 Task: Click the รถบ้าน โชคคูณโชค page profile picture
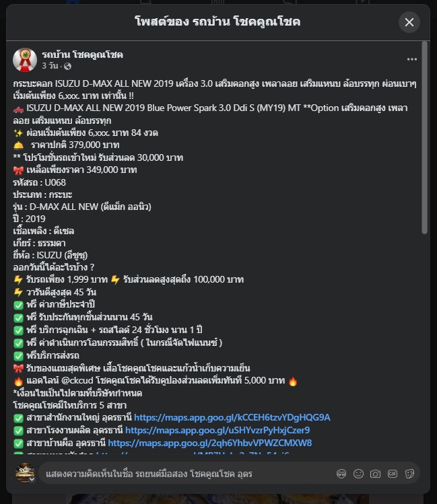point(25,60)
